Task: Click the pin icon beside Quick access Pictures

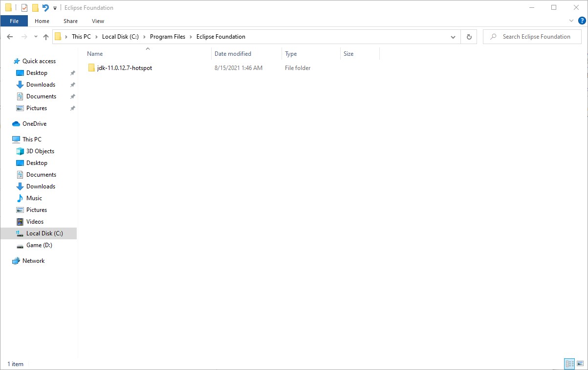Action: pos(72,108)
